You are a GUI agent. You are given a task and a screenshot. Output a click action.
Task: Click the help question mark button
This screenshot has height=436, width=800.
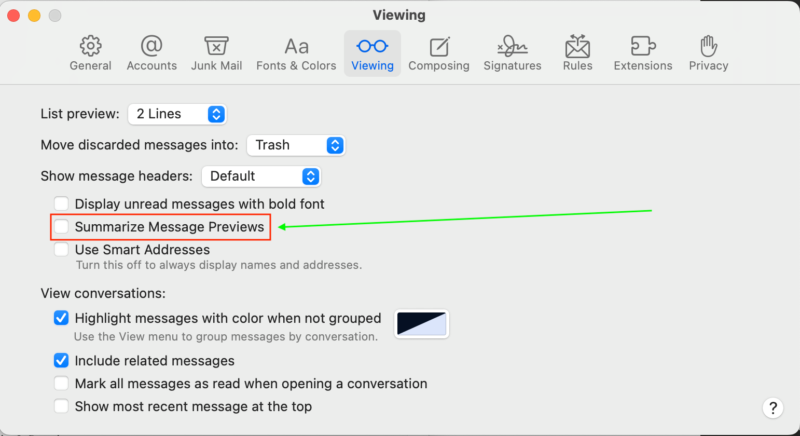(773, 407)
